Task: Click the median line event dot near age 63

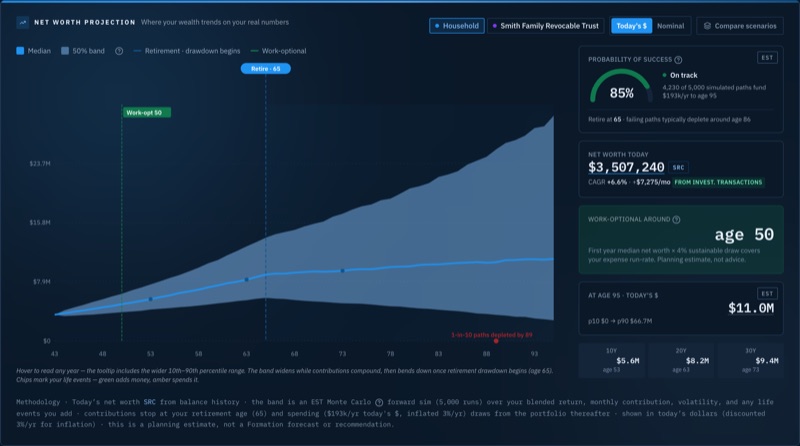Action: click(246, 280)
